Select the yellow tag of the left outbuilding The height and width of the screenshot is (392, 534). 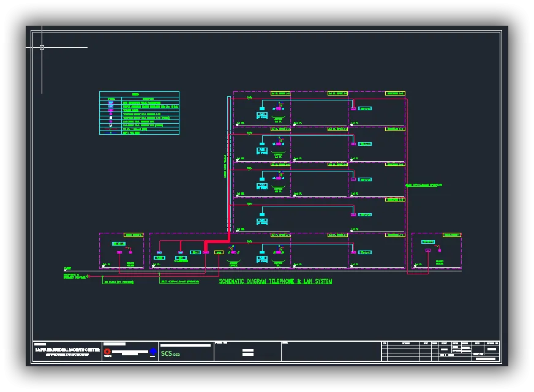click(133, 235)
